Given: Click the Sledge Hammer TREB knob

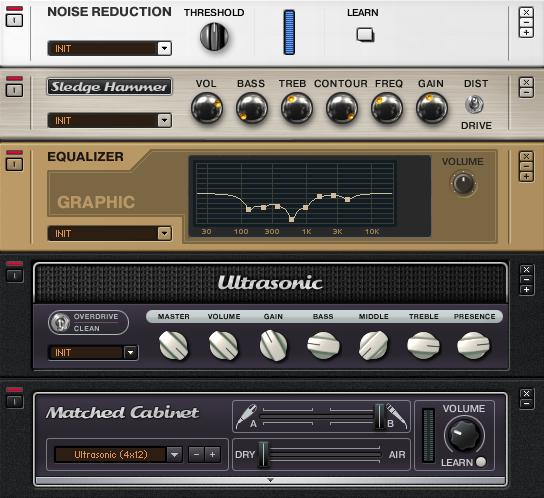Looking at the screenshot, I should tap(297, 108).
